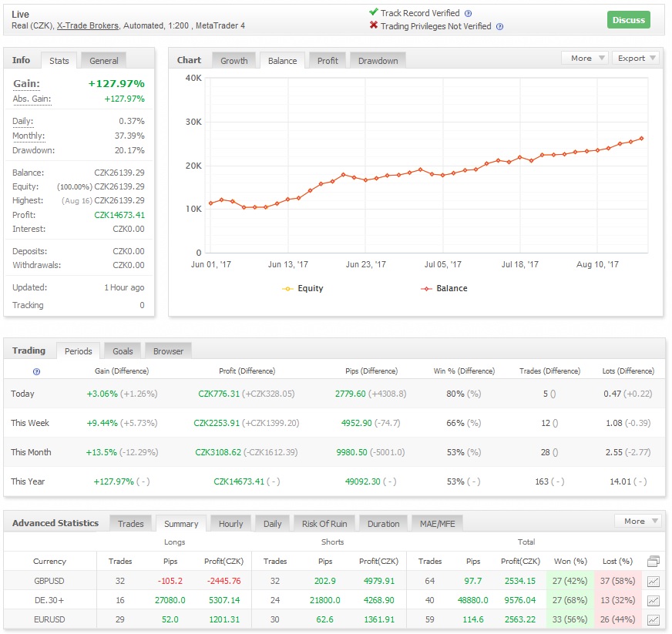
Task: Open the chart icon for the GBPUSD row
Action: pyautogui.click(x=654, y=582)
